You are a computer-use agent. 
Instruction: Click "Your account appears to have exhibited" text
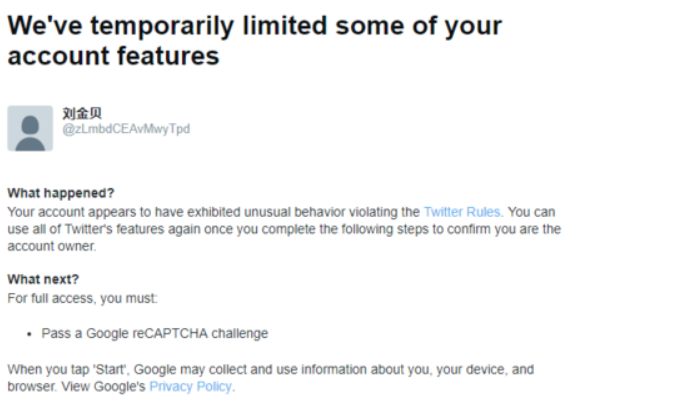124,212
